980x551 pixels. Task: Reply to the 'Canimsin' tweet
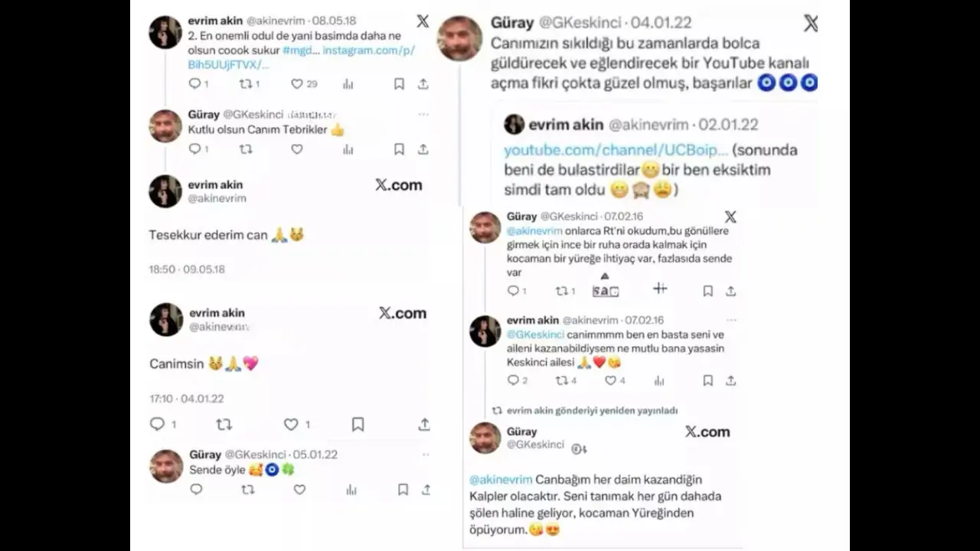click(157, 424)
